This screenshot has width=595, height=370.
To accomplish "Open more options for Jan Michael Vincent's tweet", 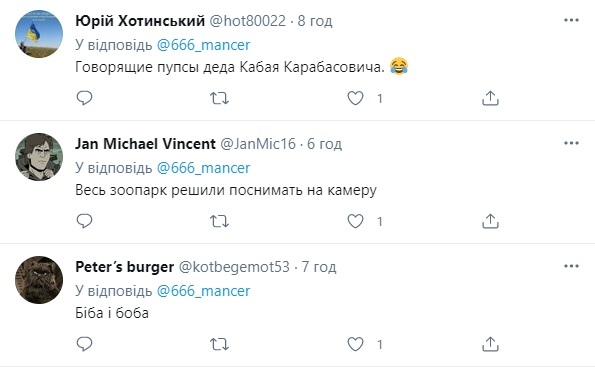I will tap(571, 143).
